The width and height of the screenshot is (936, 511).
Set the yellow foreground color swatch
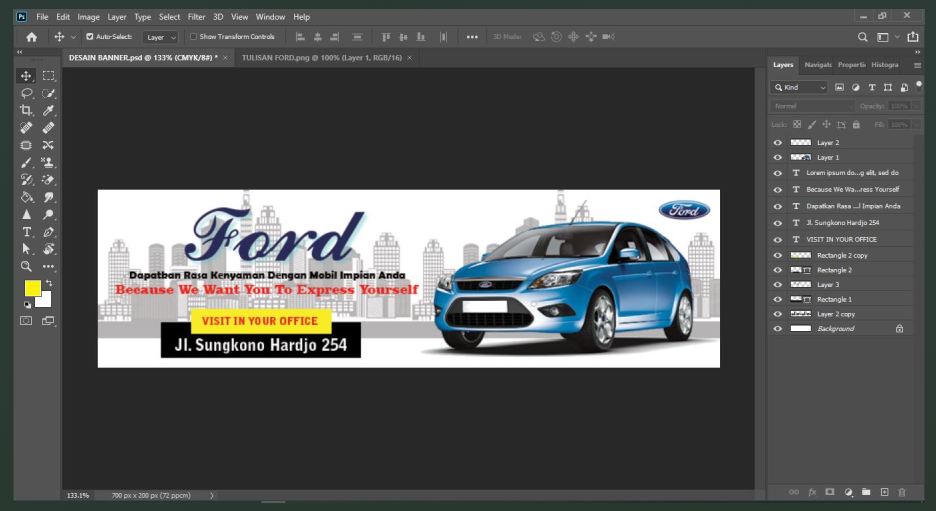point(32,288)
